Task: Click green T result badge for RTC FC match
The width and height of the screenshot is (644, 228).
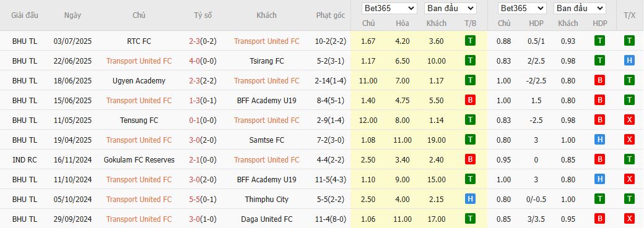Action: pos(470,41)
